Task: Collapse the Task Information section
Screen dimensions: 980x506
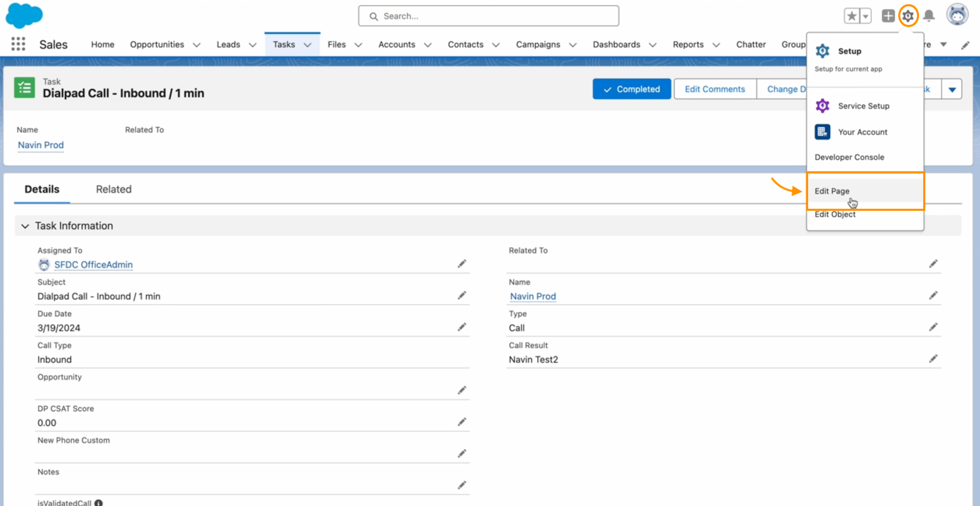Action: point(25,226)
